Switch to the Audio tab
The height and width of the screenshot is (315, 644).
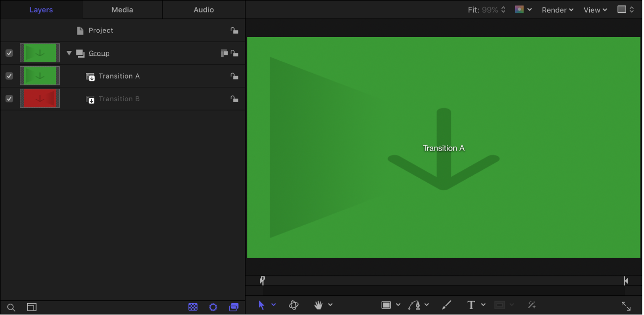tap(203, 9)
